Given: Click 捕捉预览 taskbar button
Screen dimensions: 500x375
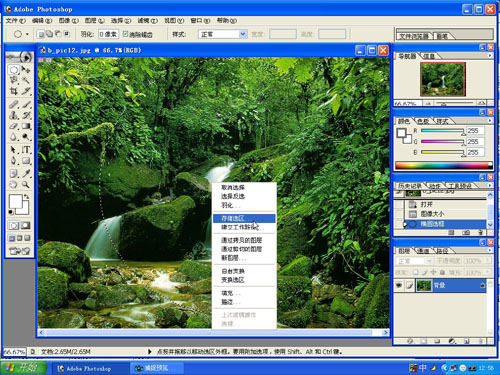Looking at the screenshot, I should [x=157, y=368].
